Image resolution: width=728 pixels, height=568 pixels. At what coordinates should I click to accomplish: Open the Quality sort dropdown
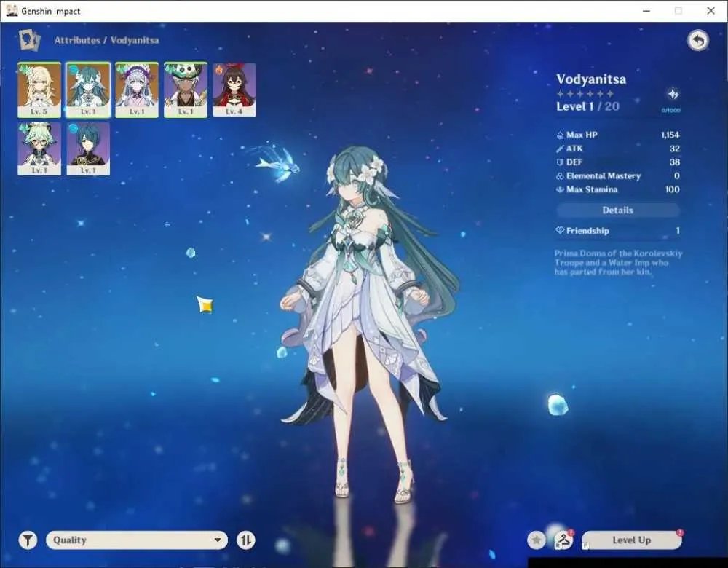[x=137, y=540]
